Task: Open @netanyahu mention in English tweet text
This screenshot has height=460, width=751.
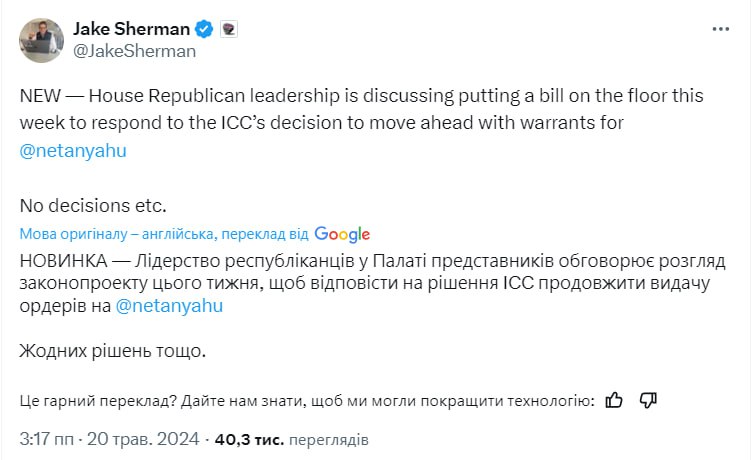Action: 72,150
